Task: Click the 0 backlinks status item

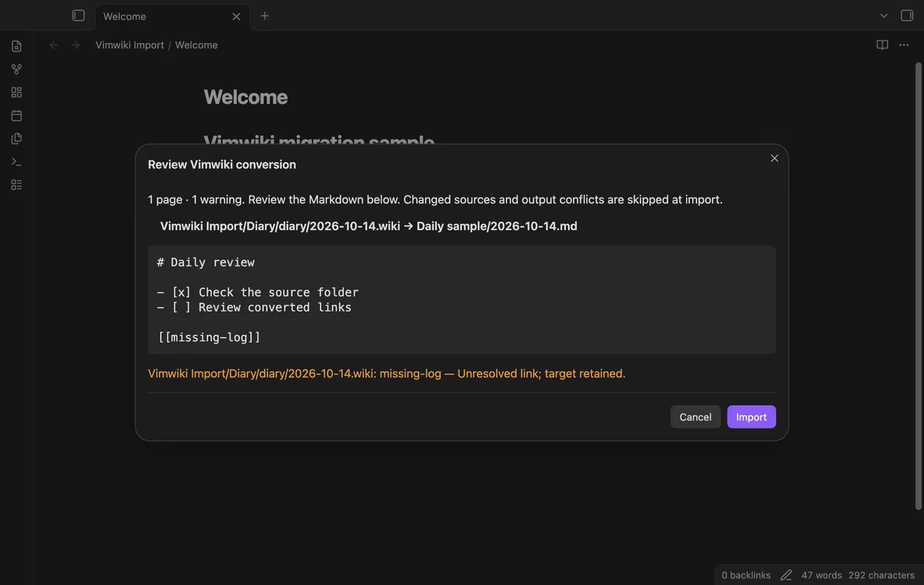Action: (746, 575)
